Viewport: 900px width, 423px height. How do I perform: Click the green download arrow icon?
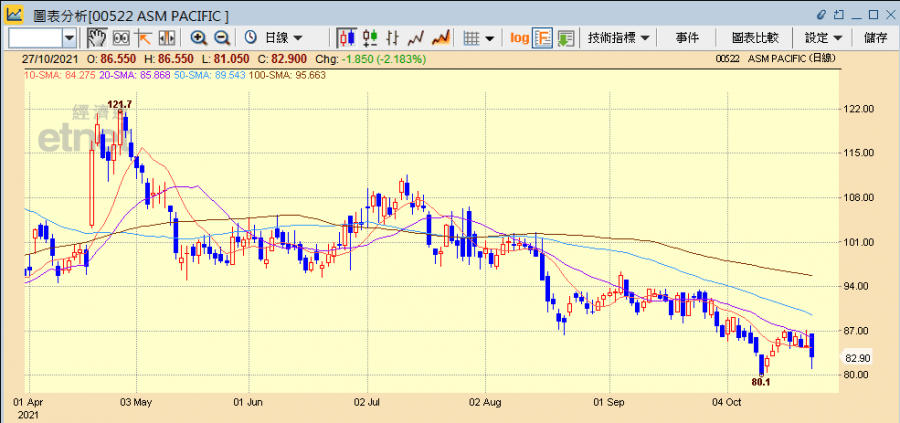[566, 38]
